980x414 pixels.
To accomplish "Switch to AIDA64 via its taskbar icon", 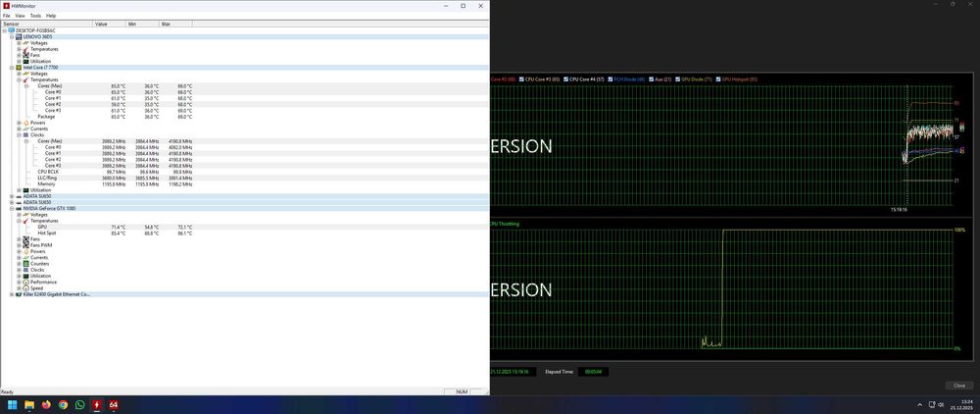I will click(x=114, y=404).
